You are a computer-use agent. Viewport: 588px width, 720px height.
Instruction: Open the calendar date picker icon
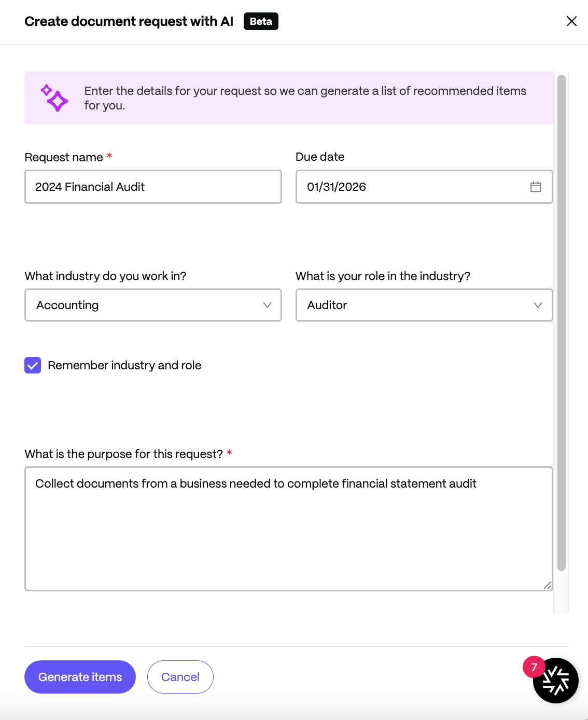point(536,187)
